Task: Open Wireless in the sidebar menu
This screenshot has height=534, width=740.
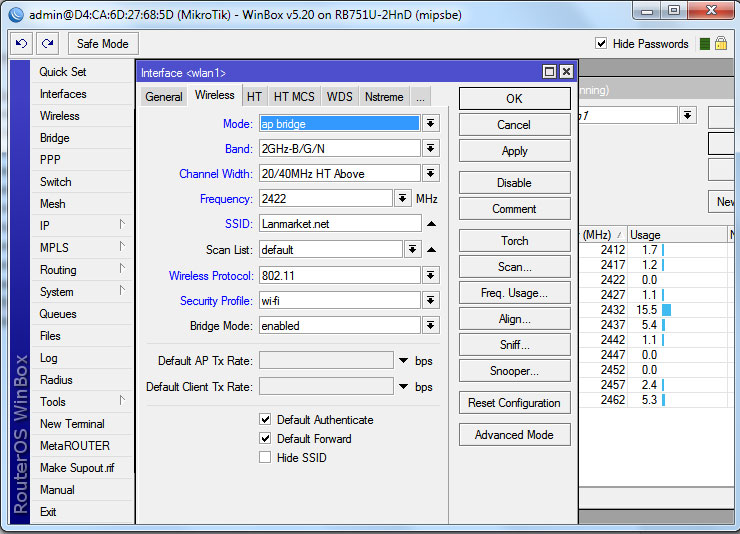Action: tap(59, 116)
